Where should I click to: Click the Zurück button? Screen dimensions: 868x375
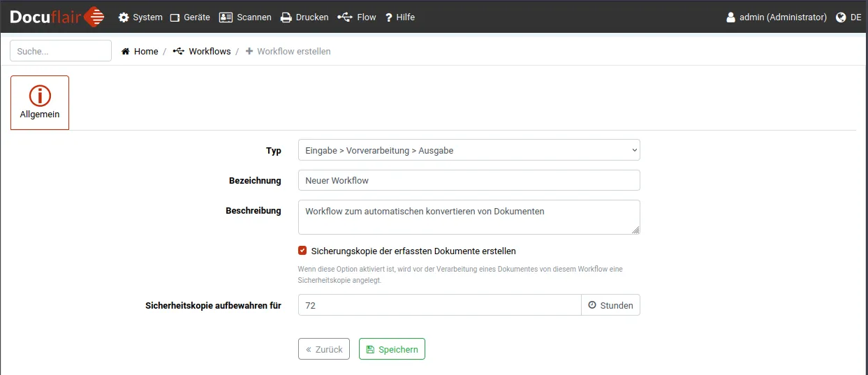pos(323,349)
